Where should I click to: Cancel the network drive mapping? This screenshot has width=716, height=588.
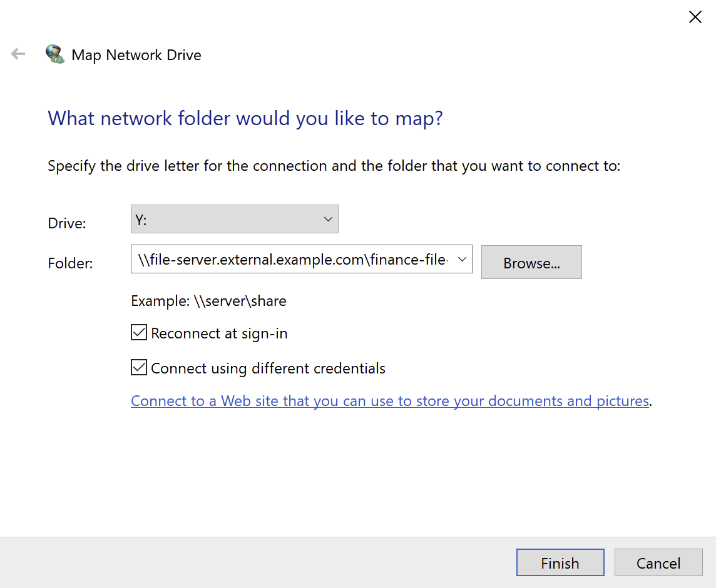658,562
